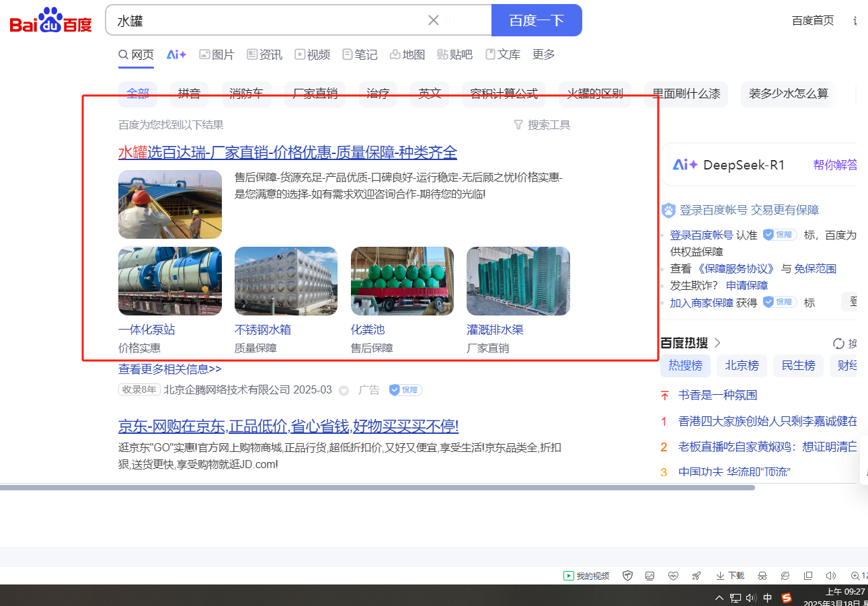Click the Baidu logo
Screen dimensions: 868x606
click(x=50, y=20)
